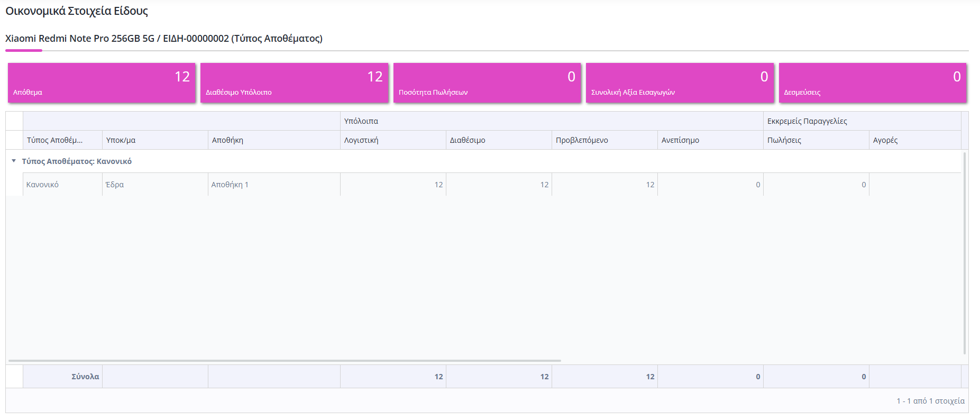
Task: Click the horizontal scrollbar of the grid
Action: coord(285,361)
